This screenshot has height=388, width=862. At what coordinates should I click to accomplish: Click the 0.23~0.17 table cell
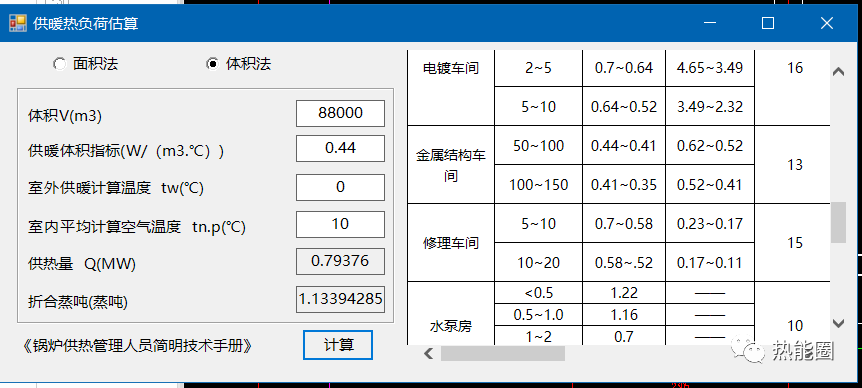click(710, 224)
